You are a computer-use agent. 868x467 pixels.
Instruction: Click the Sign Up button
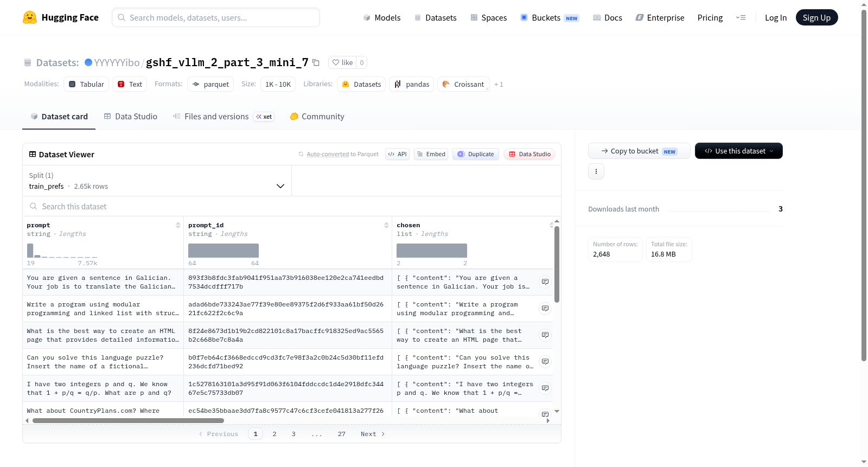(816, 17)
